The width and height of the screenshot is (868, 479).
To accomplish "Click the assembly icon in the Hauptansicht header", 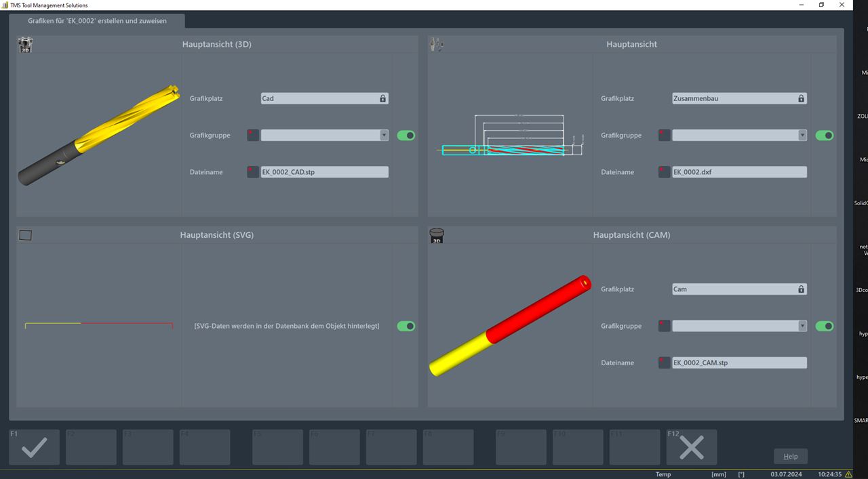I will point(437,43).
